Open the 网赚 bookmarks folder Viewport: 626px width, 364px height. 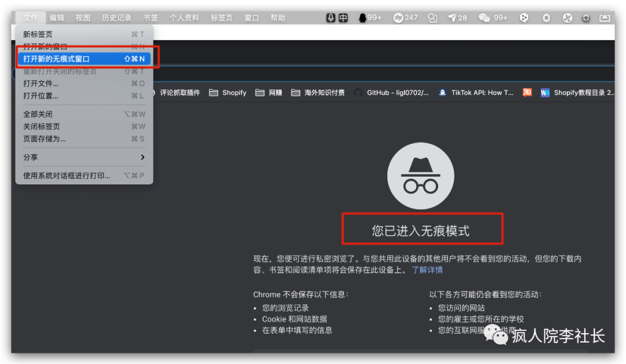tap(269, 93)
